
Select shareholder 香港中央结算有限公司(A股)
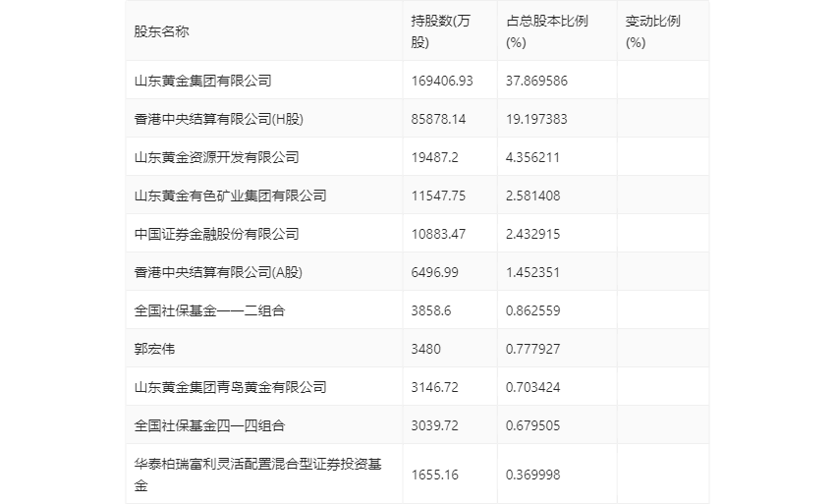click(x=218, y=272)
